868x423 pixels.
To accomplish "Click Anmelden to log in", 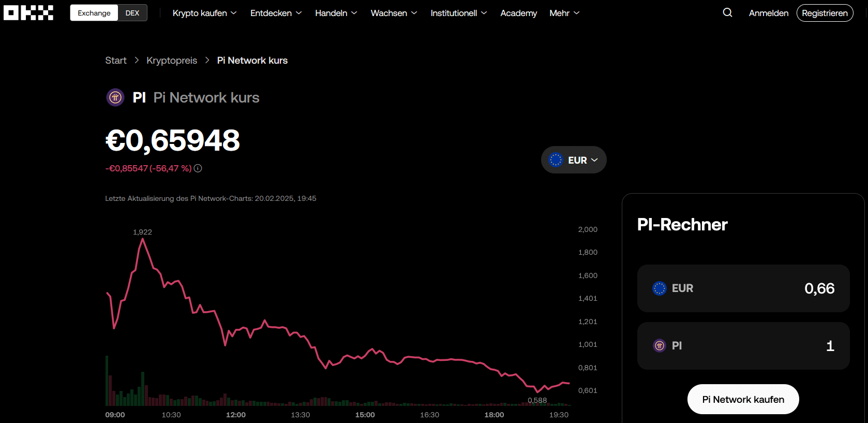I will coord(769,13).
